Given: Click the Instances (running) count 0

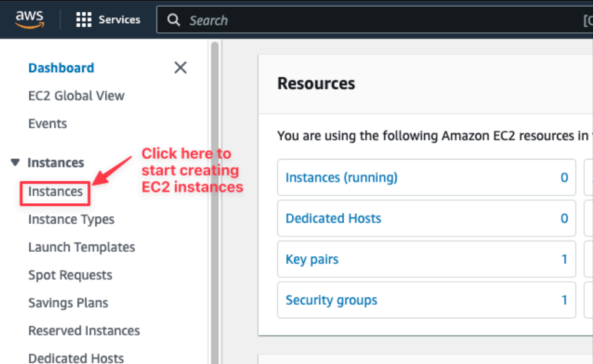Looking at the screenshot, I should click(564, 177).
